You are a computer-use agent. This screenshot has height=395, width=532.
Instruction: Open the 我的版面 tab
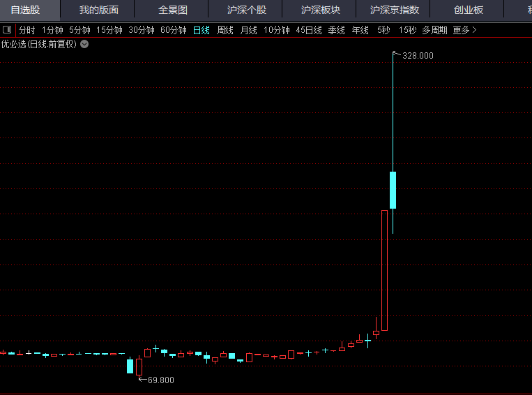[98, 10]
